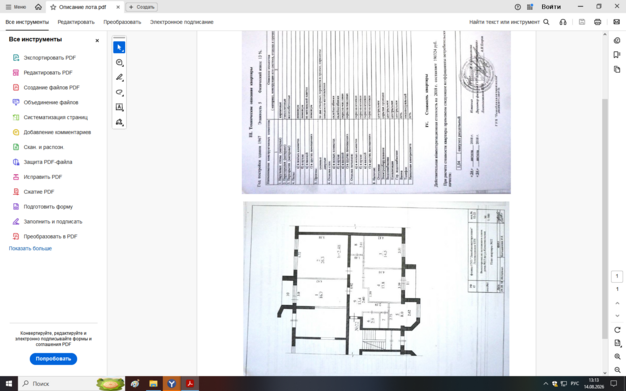Screen dimensions: 626x391
Task: Open Экспортировать PDF tool
Action: (x=50, y=58)
